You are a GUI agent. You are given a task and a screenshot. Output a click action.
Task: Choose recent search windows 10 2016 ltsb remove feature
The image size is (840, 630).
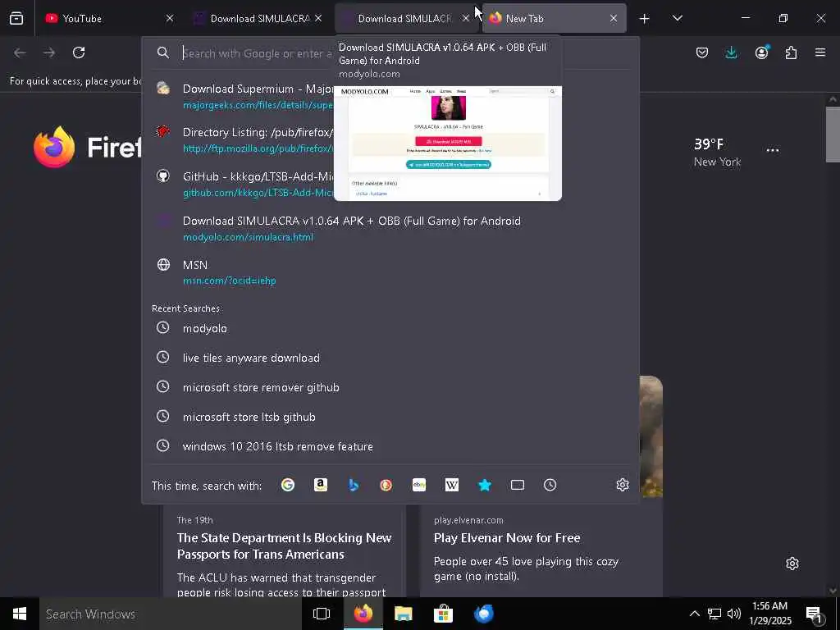point(390,445)
